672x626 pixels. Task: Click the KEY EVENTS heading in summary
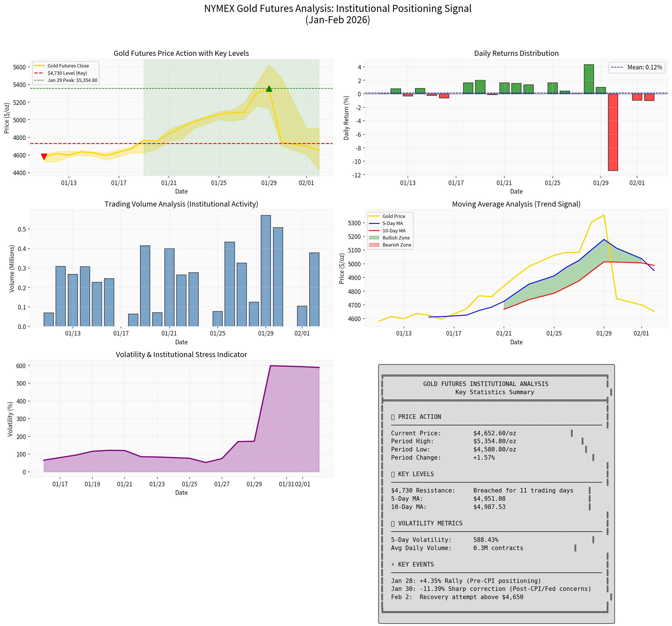(416, 565)
